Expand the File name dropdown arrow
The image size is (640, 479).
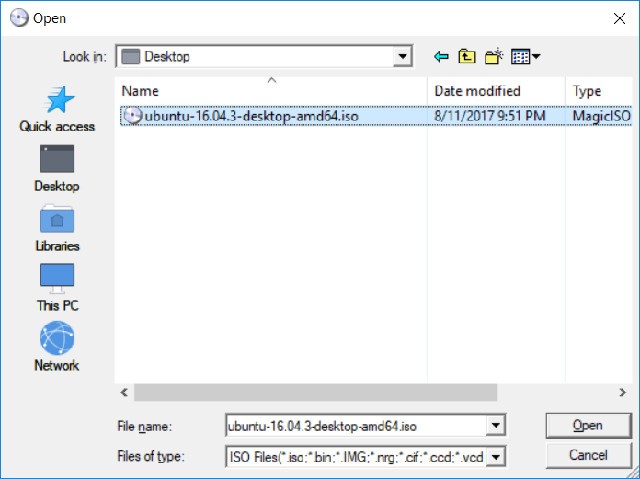pyautogui.click(x=494, y=426)
